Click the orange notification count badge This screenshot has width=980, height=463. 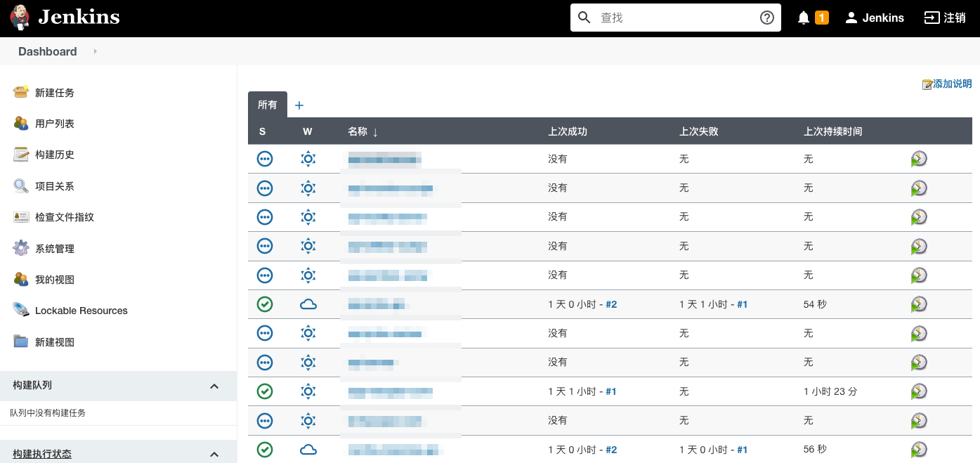tap(822, 18)
